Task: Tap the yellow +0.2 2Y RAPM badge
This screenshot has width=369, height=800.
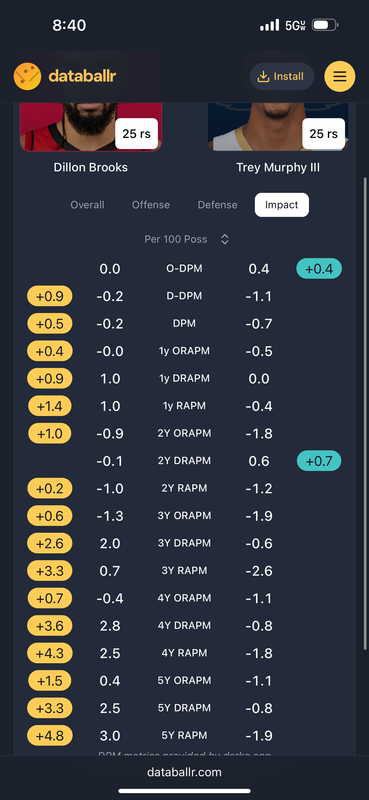Action: pyautogui.click(x=50, y=488)
